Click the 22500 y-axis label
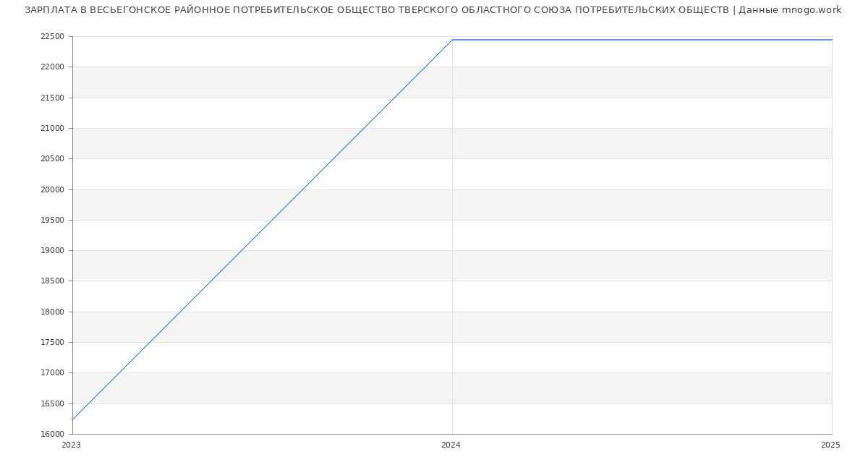 click(53, 36)
